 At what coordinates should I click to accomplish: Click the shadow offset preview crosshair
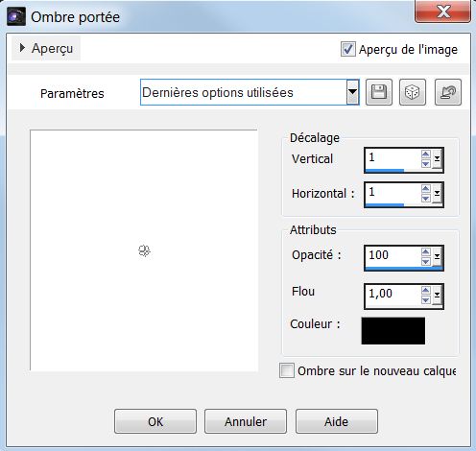point(145,250)
